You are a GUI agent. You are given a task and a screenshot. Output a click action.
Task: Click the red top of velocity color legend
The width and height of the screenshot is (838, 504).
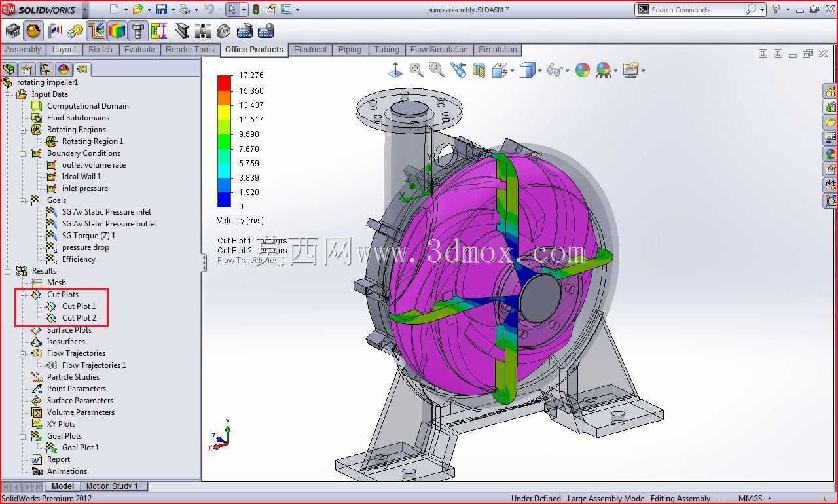tap(225, 82)
